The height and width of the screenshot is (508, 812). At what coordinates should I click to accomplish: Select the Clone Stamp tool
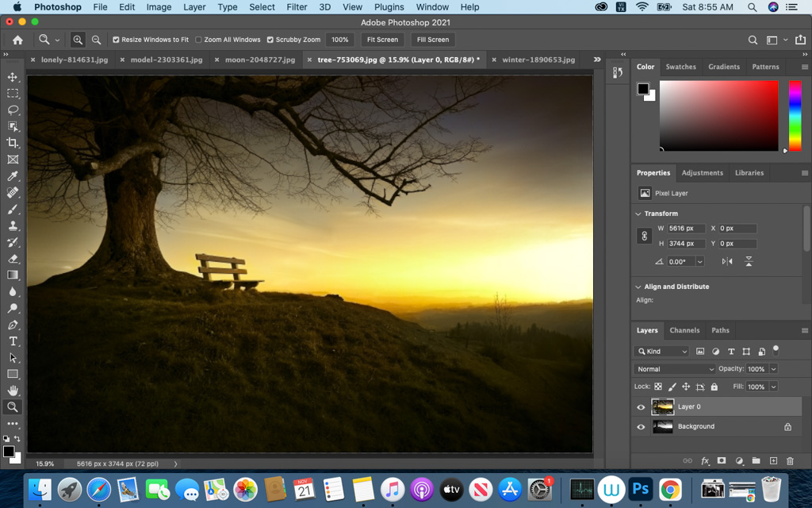(x=13, y=225)
